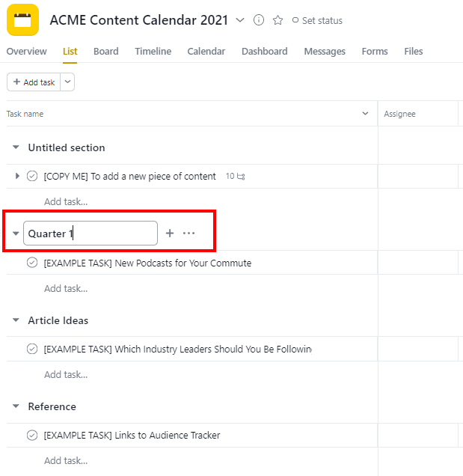Open the three-dot menu beside Quarter 1
The height and width of the screenshot is (476, 463).
point(188,234)
